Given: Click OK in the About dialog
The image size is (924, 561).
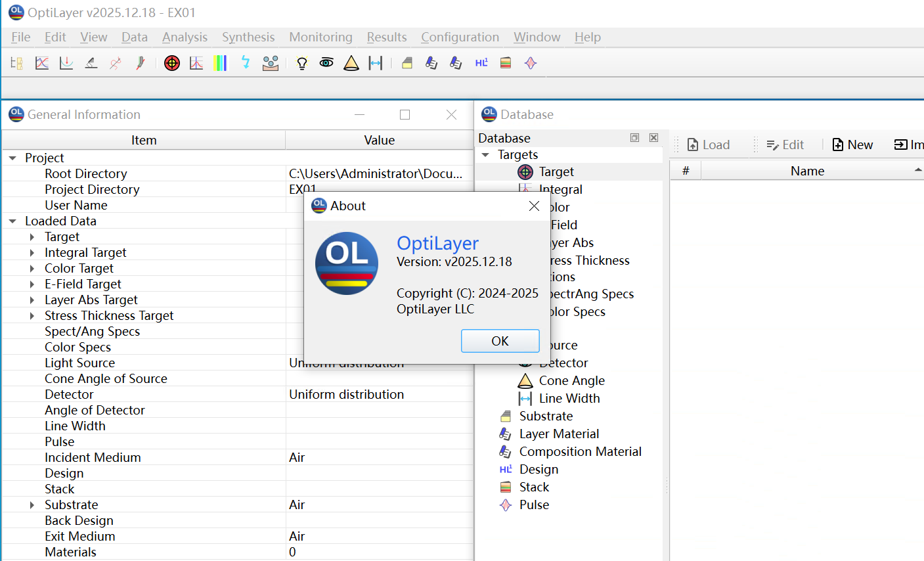Looking at the screenshot, I should click(x=500, y=341).
